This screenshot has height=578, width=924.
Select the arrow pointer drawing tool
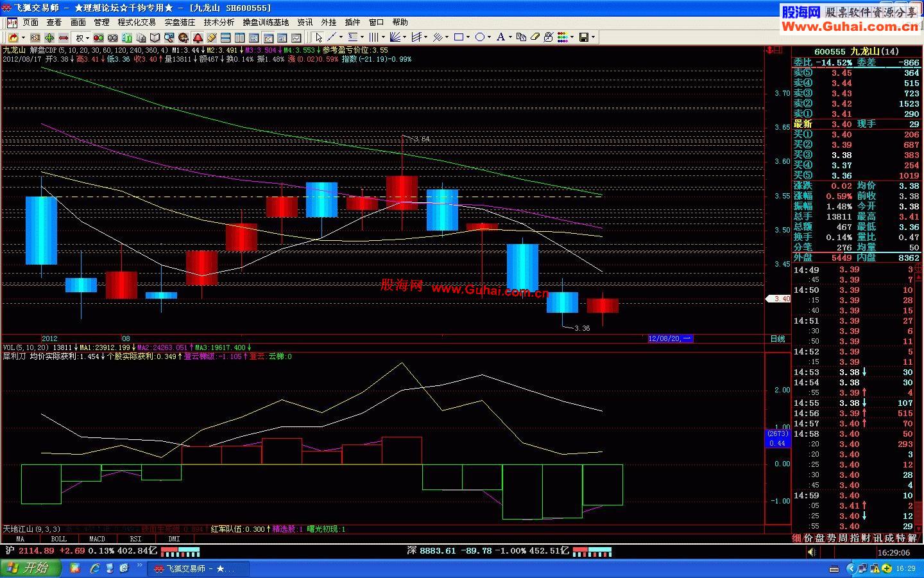(x=319, y=38)
